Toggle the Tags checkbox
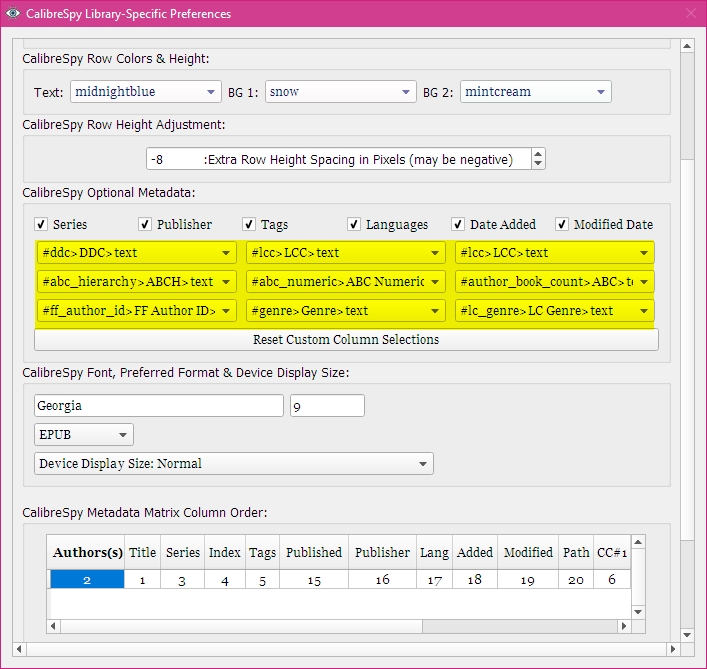Image resolution: width=707 pixels, height=669 pixels. [249, 224]
